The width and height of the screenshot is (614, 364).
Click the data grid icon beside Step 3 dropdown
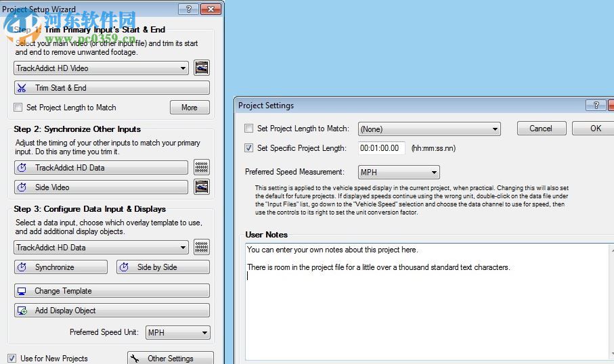[202, 247]
